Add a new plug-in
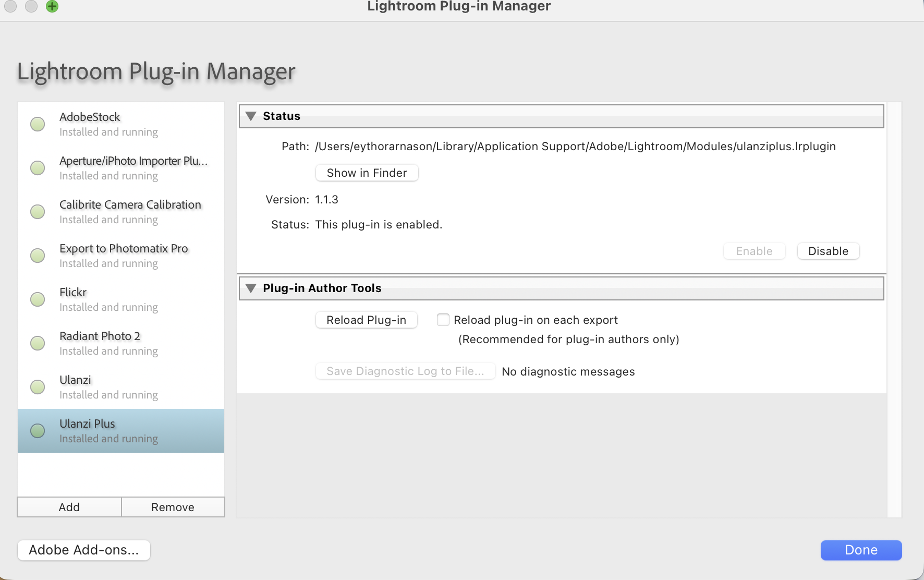This screenshot has height=580, width=924. pos(69,507)
